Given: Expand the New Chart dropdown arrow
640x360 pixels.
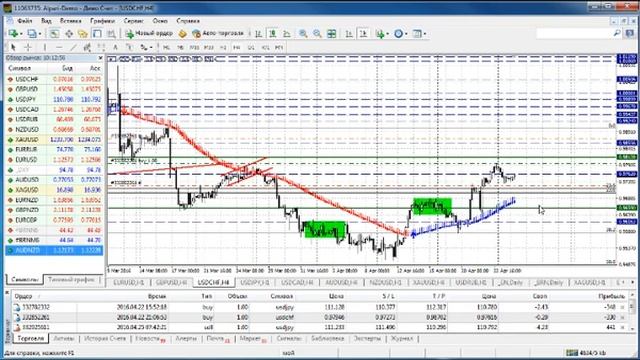Looking at the screenshot, I should pyautogui.click(x=20, y=34).
